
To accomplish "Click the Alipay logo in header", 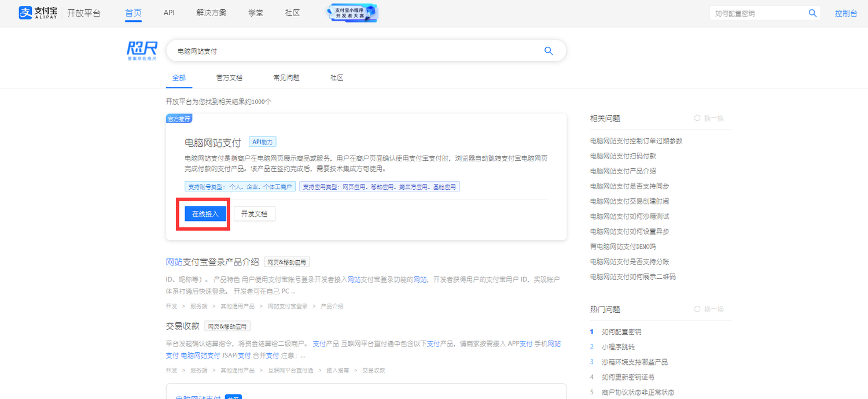I will pyautogui.click(x=39, y=13).
